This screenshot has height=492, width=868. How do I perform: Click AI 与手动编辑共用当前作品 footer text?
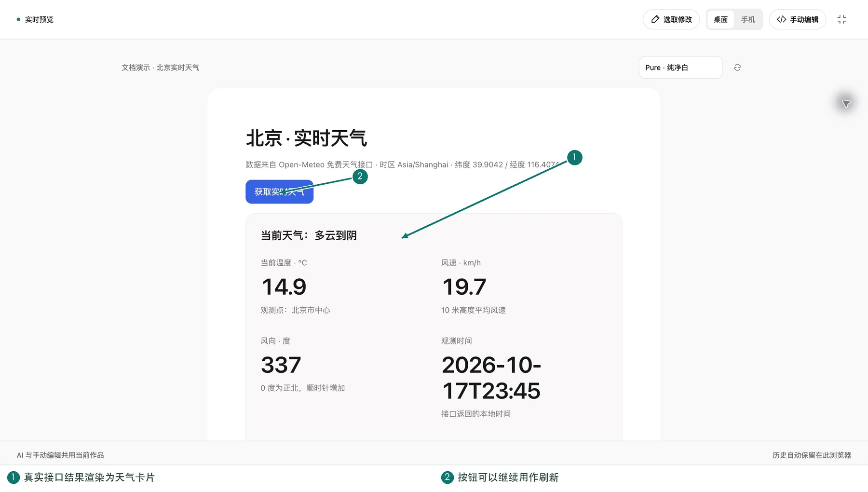60,455
